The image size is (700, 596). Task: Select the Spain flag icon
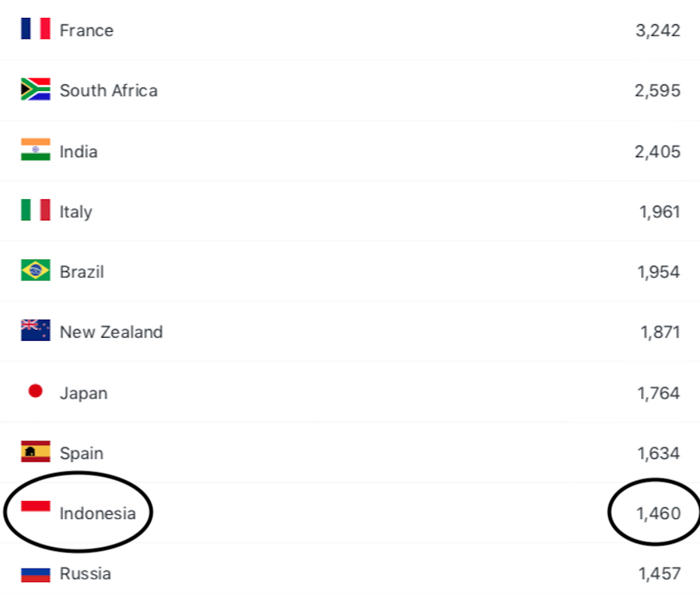[x=35, y=451]
